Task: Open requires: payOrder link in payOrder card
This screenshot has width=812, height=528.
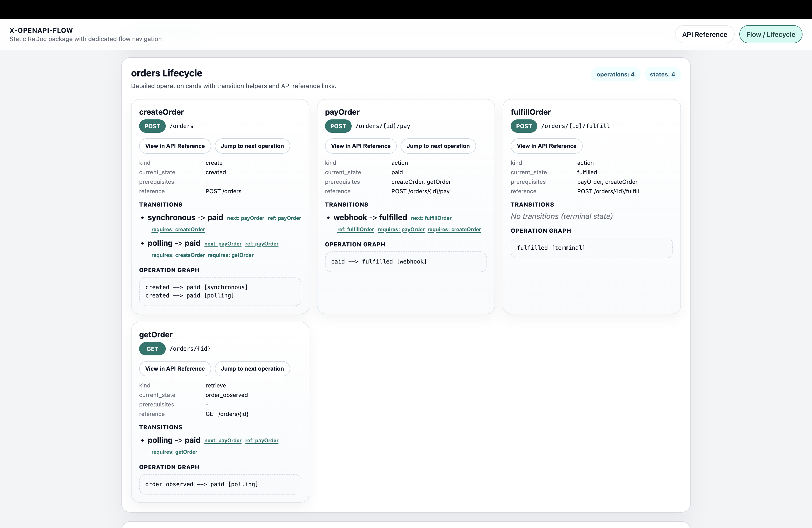Action: coord(401,230)
